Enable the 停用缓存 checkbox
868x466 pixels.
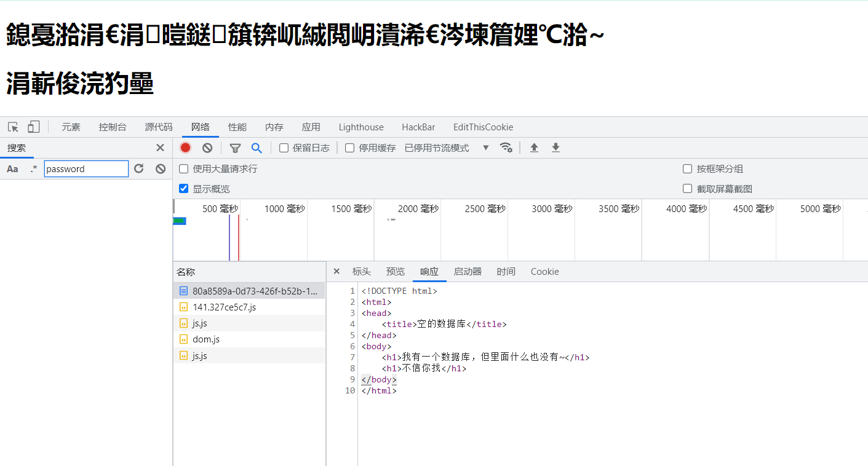coord(349,148)
